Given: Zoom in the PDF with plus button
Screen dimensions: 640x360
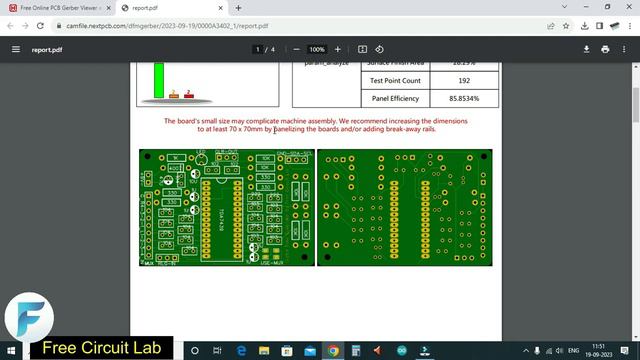Looking at the screenshot, I should pos(338,49).
